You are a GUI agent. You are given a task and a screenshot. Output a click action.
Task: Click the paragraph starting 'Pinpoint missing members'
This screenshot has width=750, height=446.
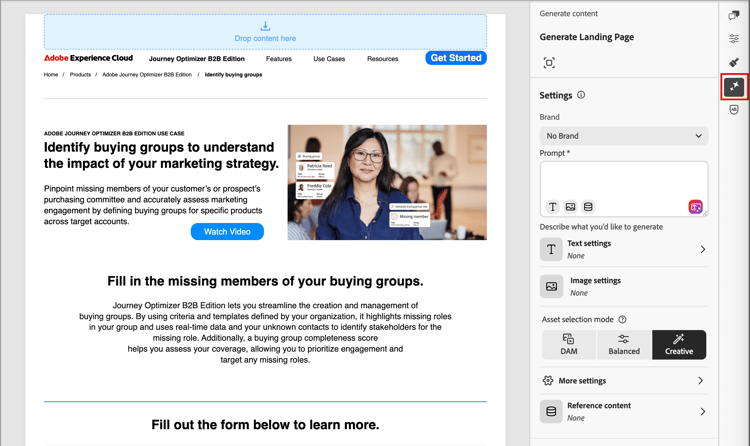153,205
